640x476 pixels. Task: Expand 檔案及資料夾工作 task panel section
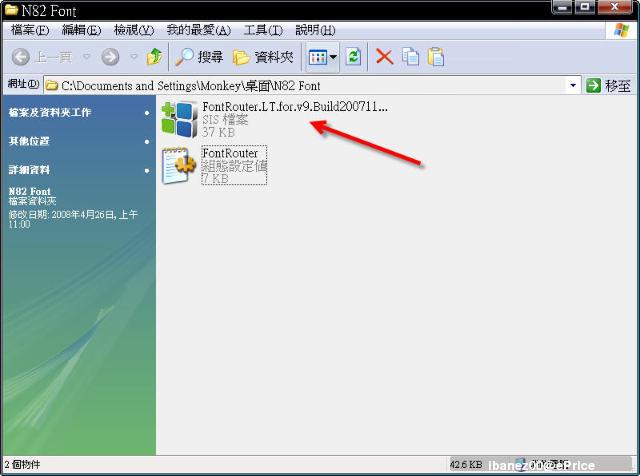pos(79,112)
